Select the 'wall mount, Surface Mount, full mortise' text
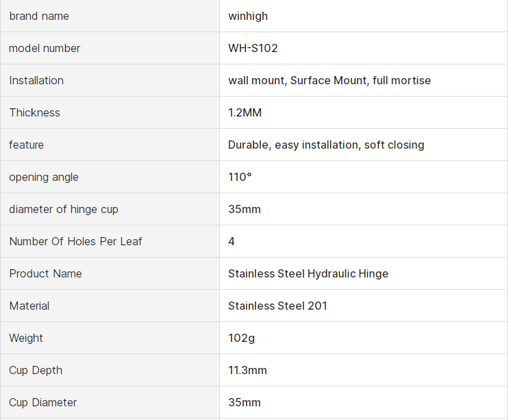The height and width of the screenshot is (420, 509). pos(330,80)
